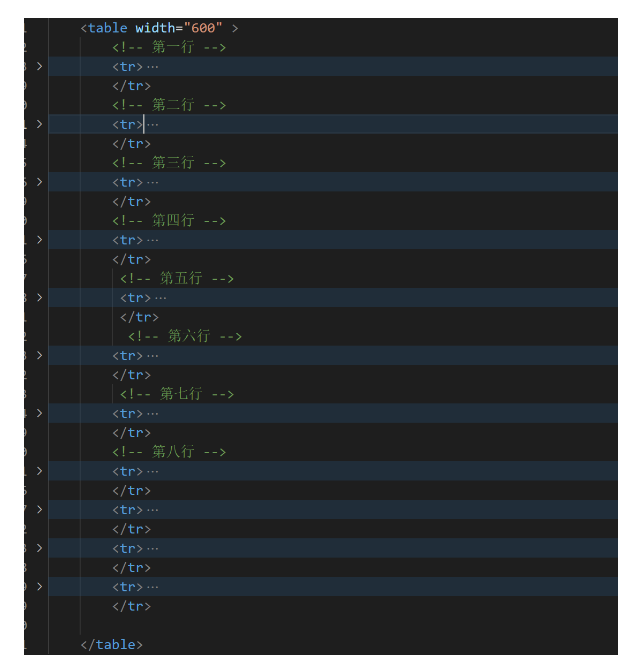The width and height of the screenshot is (618, 660).
Task: Reveal folded code via ellipsis under 第五行
Action: click(x=160, y=298)
